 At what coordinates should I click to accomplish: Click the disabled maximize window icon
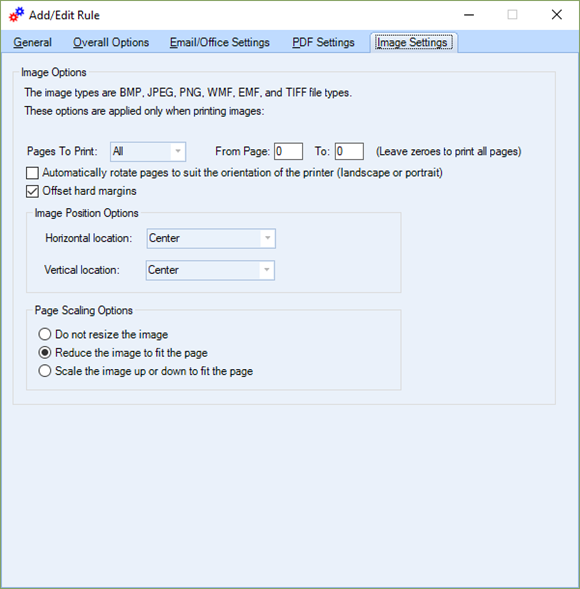pyautogui.click(x=512, y=15)
